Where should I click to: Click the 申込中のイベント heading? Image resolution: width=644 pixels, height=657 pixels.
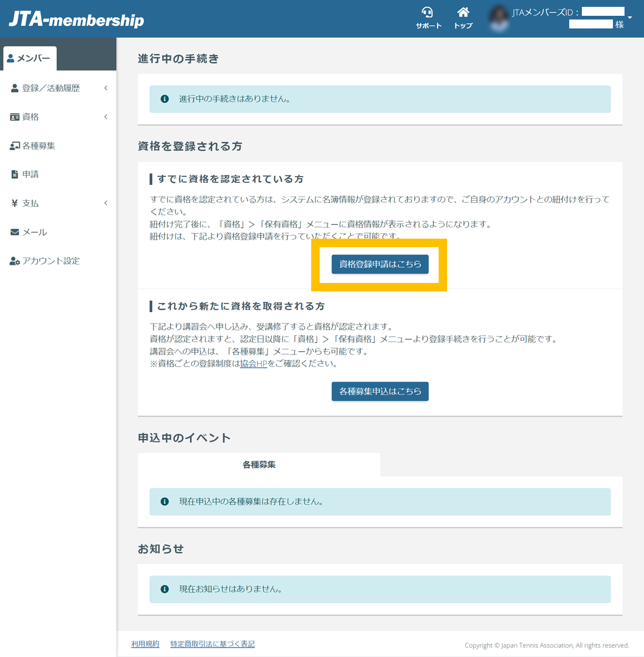tap(184, 438)
